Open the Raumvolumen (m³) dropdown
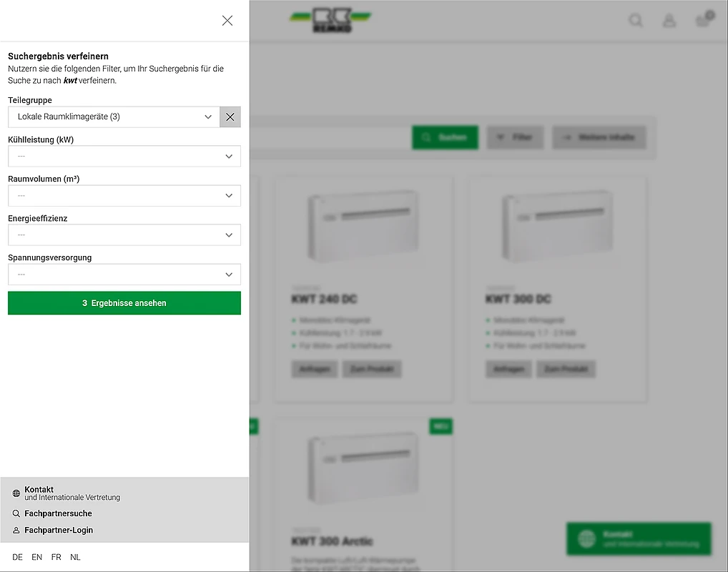This screenshot has height=572, width=728. pos(124,195)
